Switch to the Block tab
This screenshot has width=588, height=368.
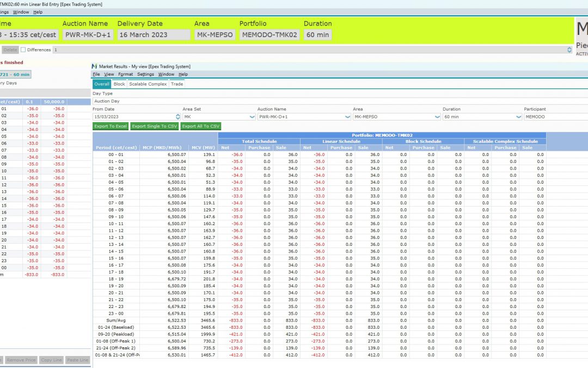(119, 84)
